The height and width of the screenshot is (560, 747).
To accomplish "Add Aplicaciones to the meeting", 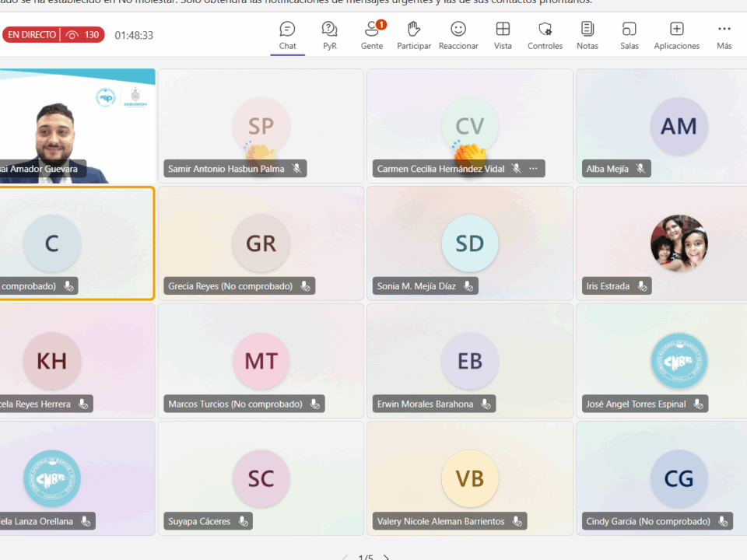I will click(676, 35).
